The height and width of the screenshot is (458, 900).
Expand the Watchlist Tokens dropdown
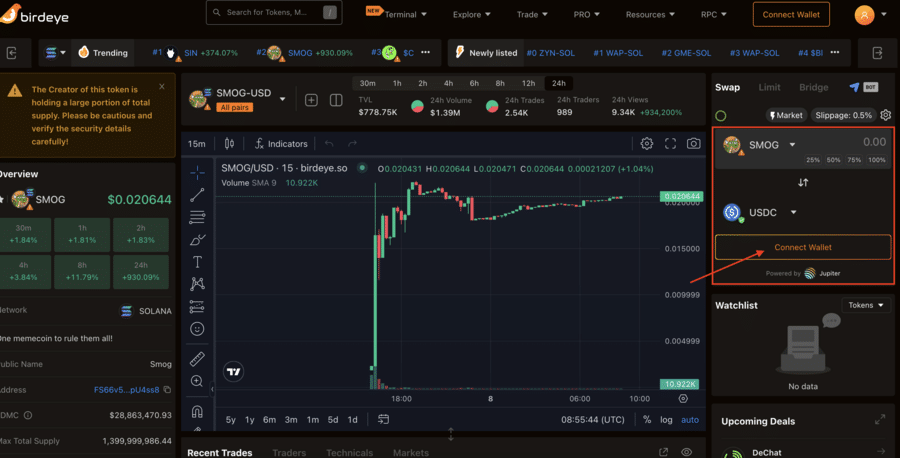pyautogui.click(x=866, y=305)
